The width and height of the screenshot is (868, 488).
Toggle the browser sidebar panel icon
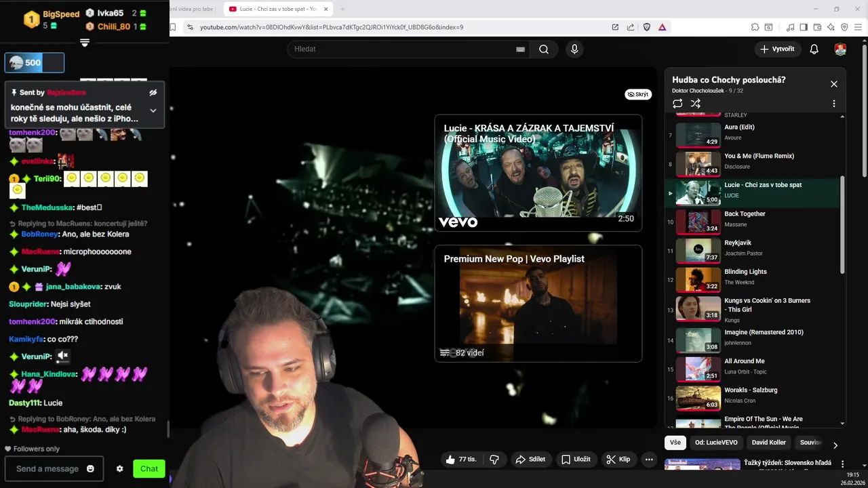click(804, 27)
